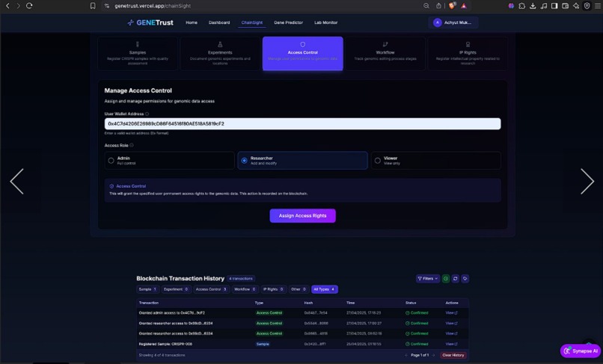
Task: Filter history by the Experiment 0 chip
Action: tap(176, 289)
